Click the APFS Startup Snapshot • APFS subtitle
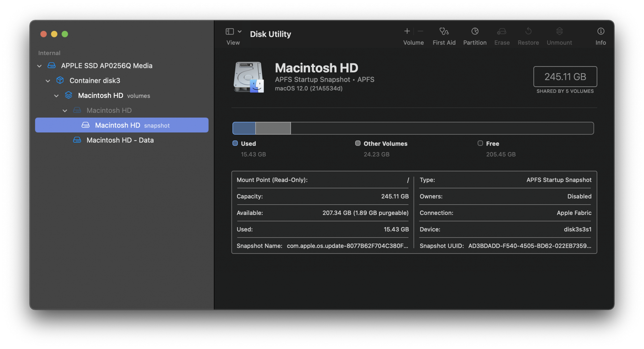644x349 pixels. [325, 80]
